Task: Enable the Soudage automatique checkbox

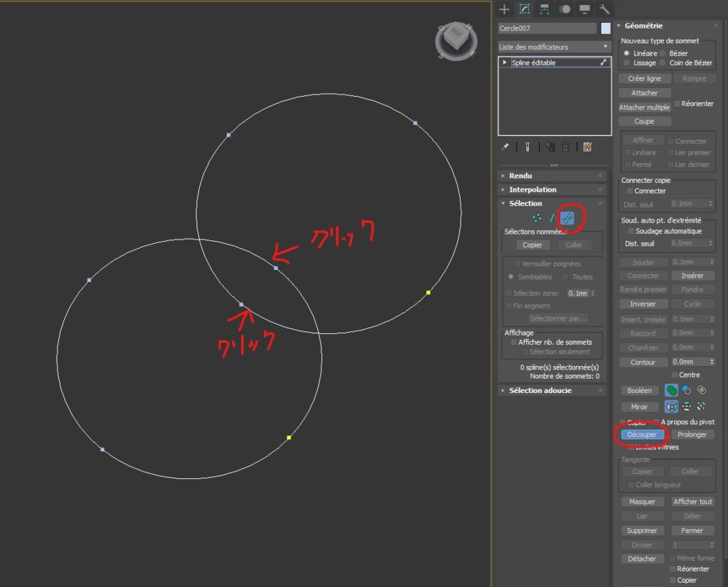Action: (x=631, y=231)
